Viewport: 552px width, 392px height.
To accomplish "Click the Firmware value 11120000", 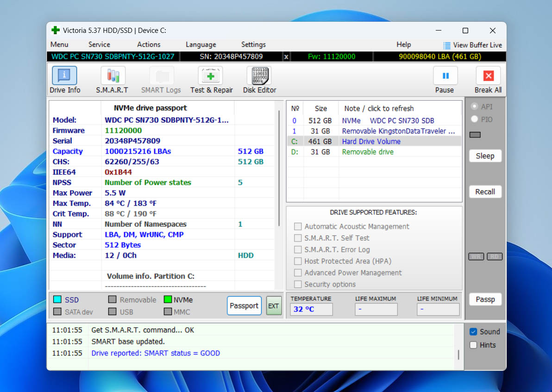I will (x=123, y=131).
